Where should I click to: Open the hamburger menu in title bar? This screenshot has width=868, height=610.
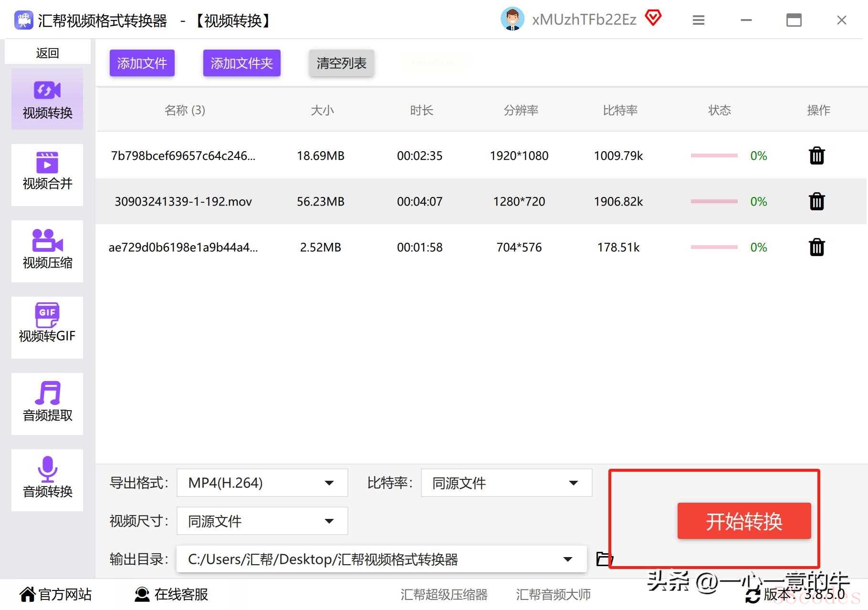[699, 20]
